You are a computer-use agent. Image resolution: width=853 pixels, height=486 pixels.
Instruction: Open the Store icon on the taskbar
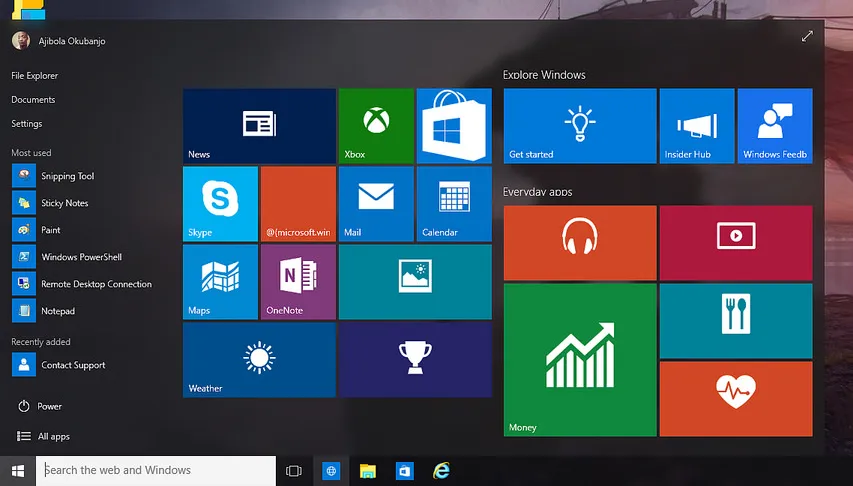point(404,470)
